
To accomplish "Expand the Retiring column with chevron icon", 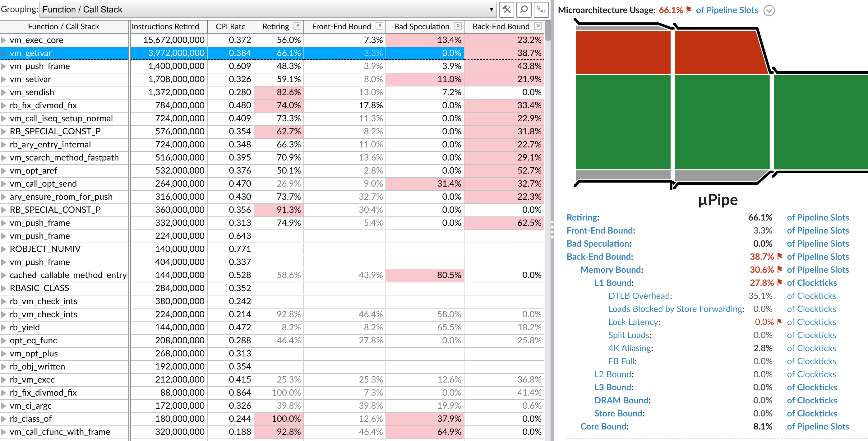I will coord(297,26).
